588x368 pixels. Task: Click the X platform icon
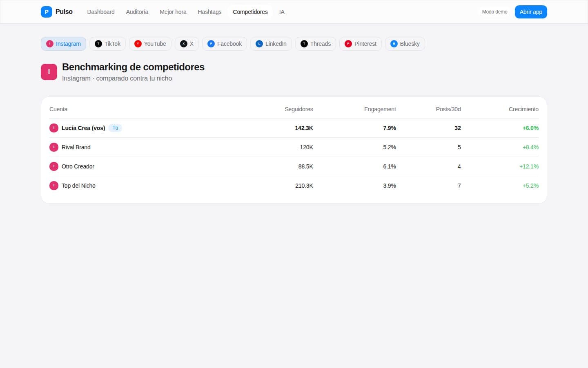click(x=184, y=44)
